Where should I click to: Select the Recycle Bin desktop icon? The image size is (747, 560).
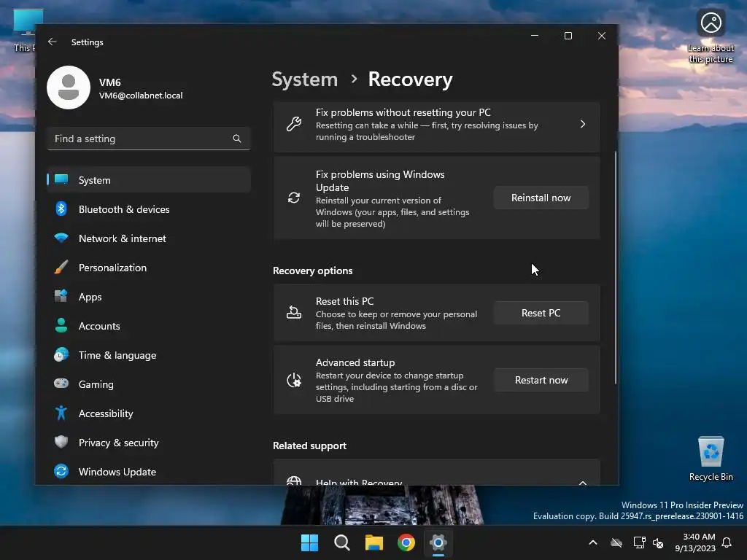pos(711,459)
